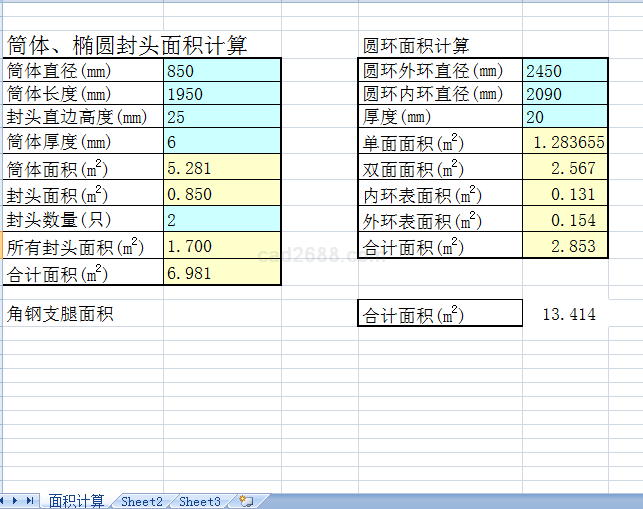The image size is (643, 509).
Task: Select the cylinder total area cell 6.981
Action: point(222,273)
